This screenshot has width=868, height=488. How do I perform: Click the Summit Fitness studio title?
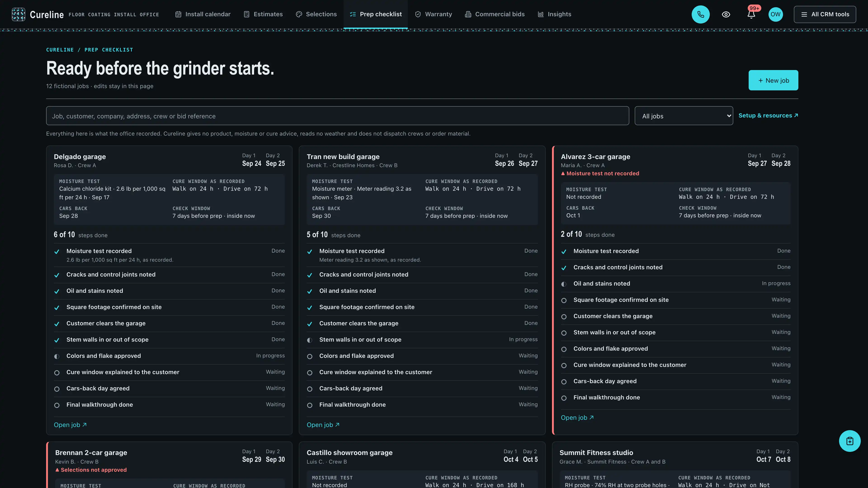click(x=596, y=453)
